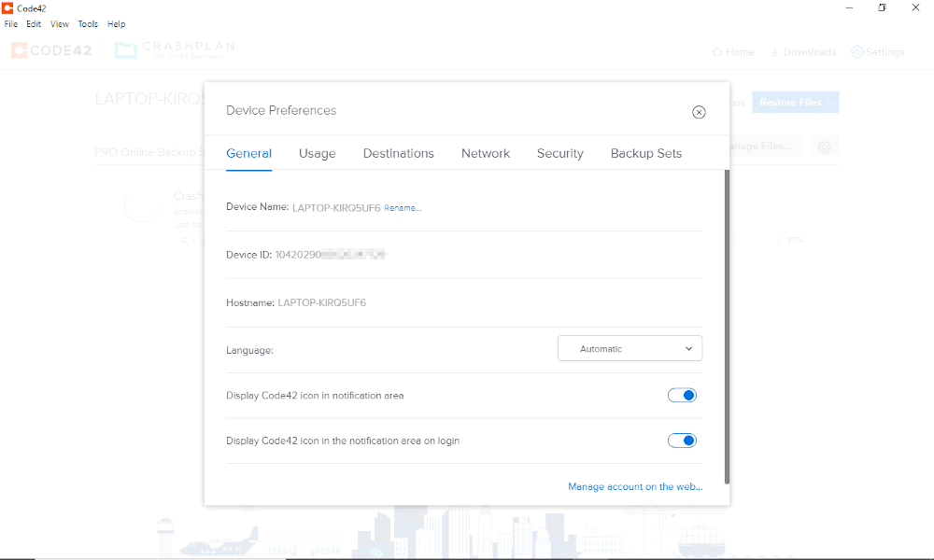
Task: Dismiss the Device Preferences dialog
Action: 699,111
